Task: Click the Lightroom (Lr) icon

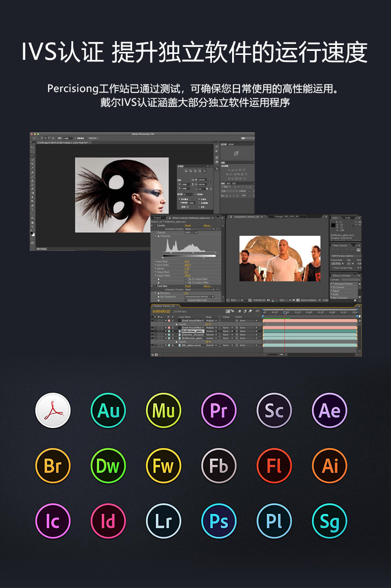Action: pos(164,521)
